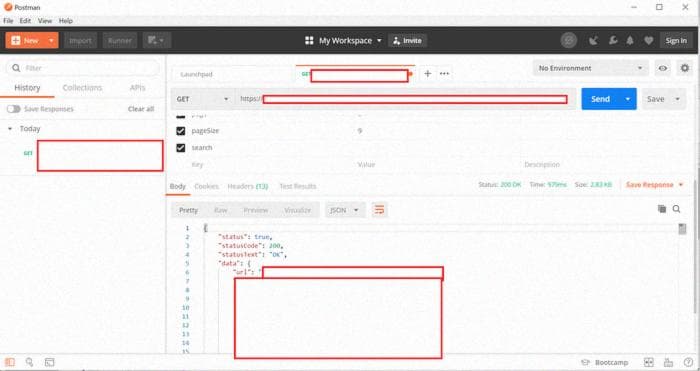Open the File menu

8,21
